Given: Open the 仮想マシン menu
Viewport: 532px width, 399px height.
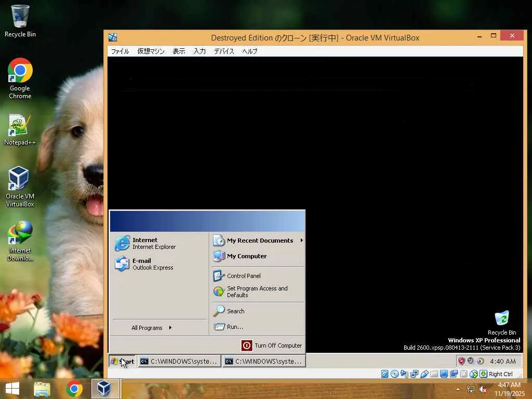Looking at the screenshot, I should (x=151, y=51).
